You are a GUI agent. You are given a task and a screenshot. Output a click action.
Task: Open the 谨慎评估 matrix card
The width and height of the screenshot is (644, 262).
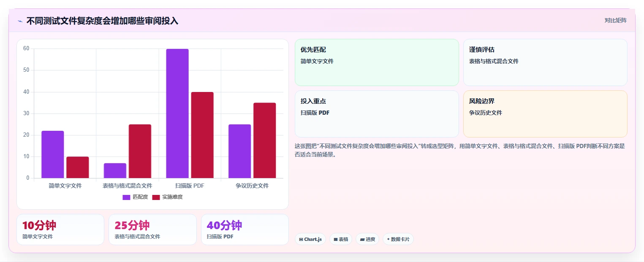pos(545,62)
